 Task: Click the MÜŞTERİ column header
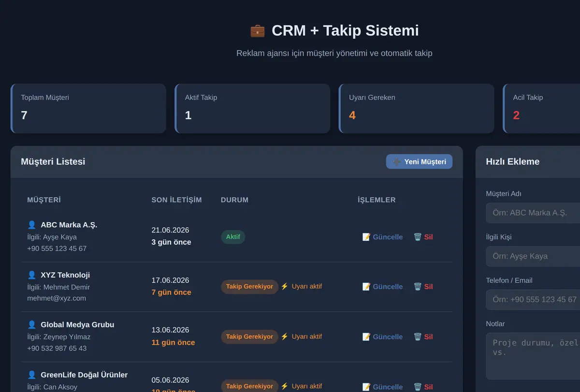coord(44,200)
